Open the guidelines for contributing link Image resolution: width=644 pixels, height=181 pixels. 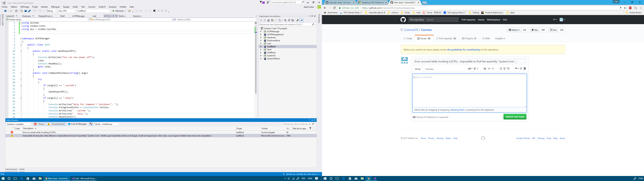463,50
